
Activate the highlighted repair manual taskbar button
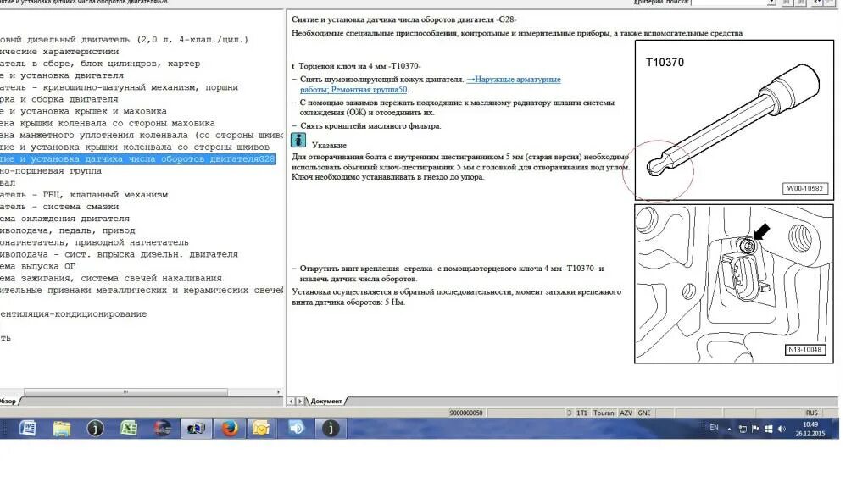(196, 428)
